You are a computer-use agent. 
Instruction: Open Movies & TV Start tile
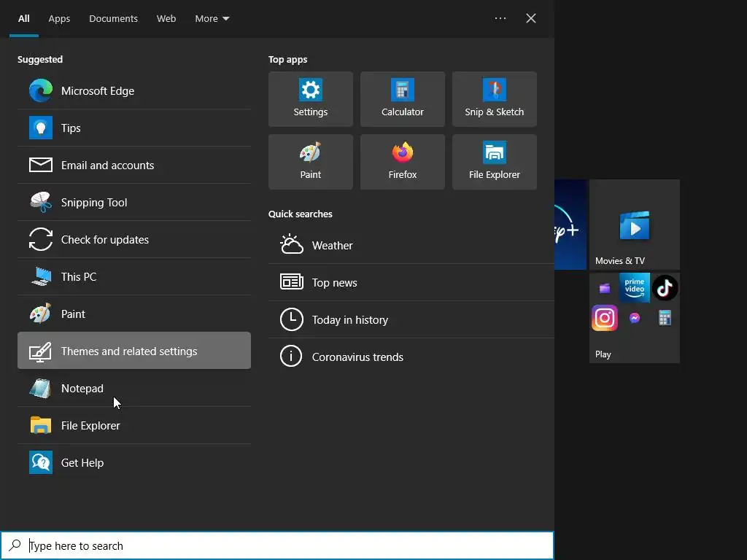click(x=635, y=225)
